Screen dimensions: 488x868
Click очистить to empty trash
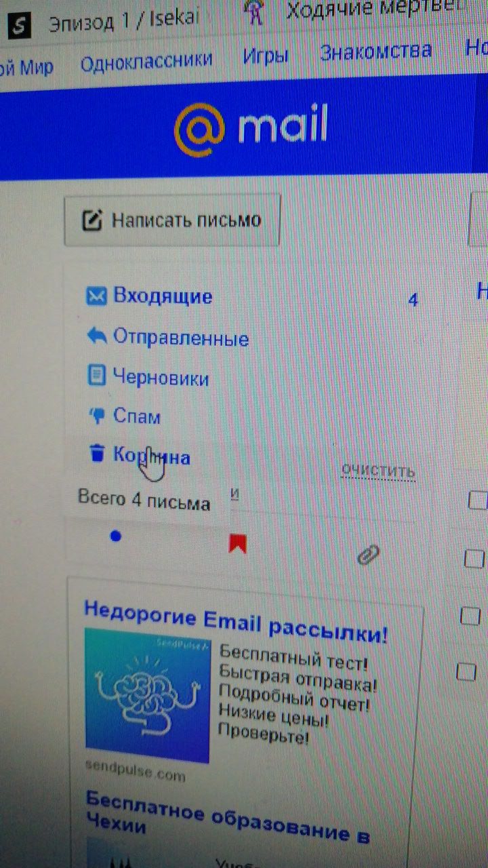(x=378, y=470)
